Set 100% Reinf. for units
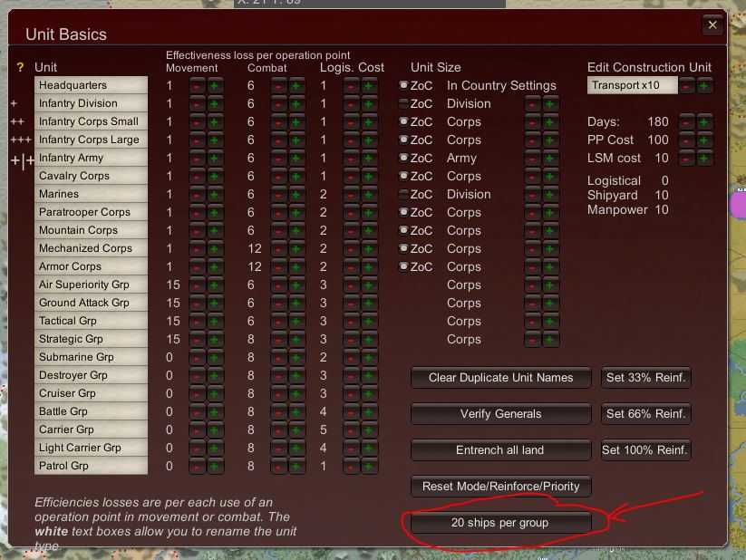 (645, 450)
